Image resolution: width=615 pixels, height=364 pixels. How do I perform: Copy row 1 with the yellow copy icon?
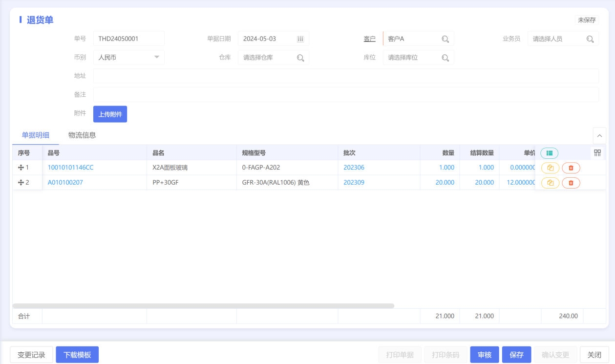(551, 168)
